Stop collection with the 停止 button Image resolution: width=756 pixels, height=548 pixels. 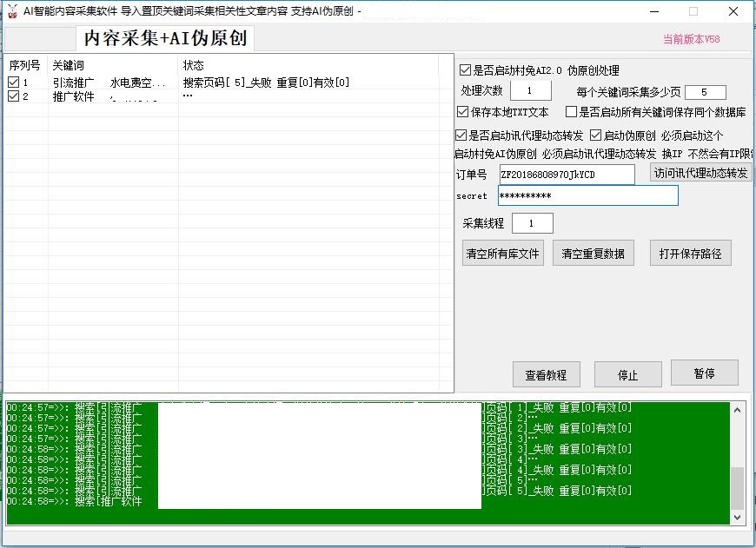[627, 374]
